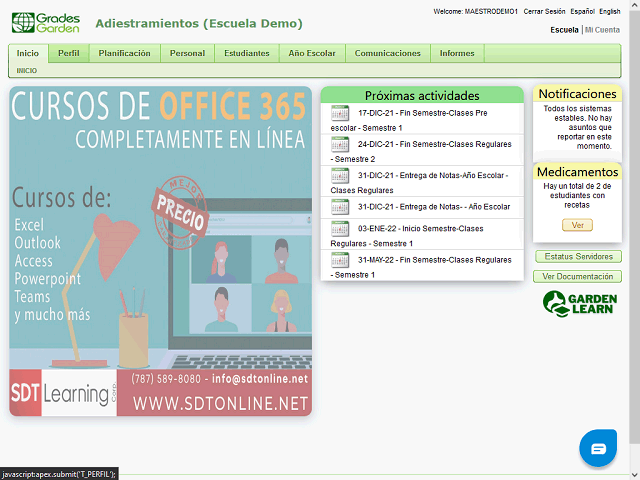
Task: Select the Escuela link
Action: coord(564,30)
